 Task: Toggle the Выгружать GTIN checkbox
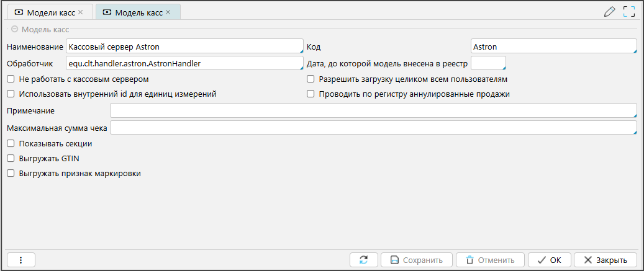point(11,158)
